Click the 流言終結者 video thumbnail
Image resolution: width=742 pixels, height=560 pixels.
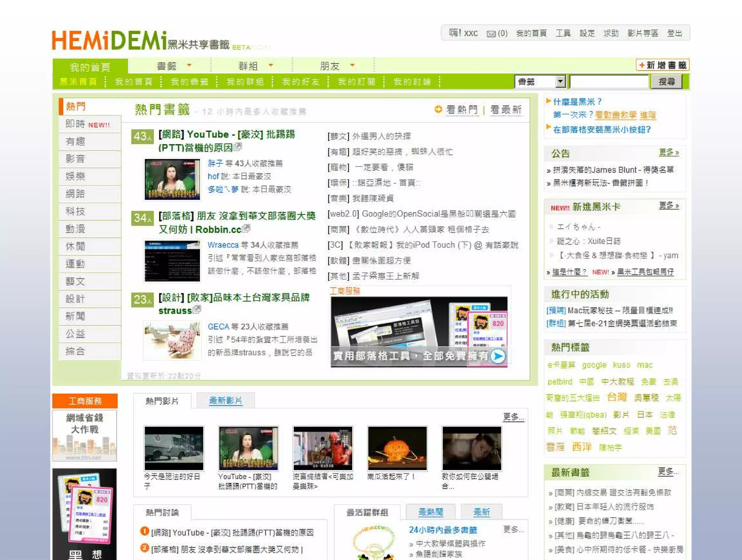click(x=323, y=448)
